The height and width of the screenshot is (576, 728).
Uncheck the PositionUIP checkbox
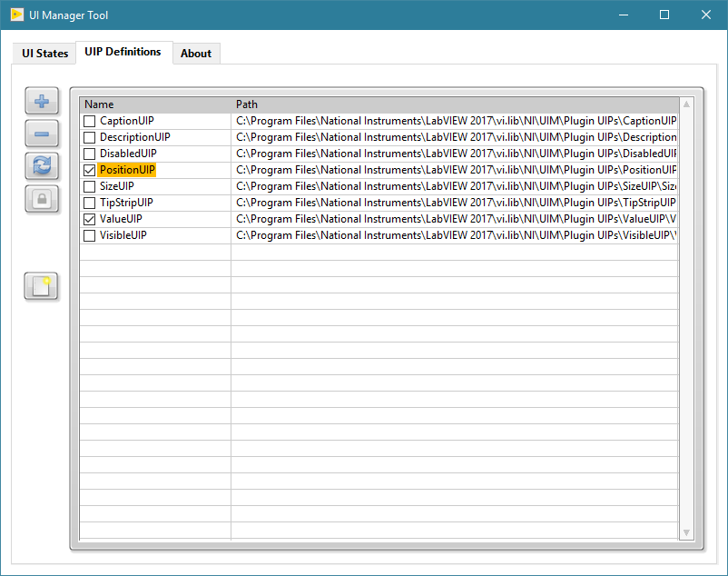[x=89, y=170]
